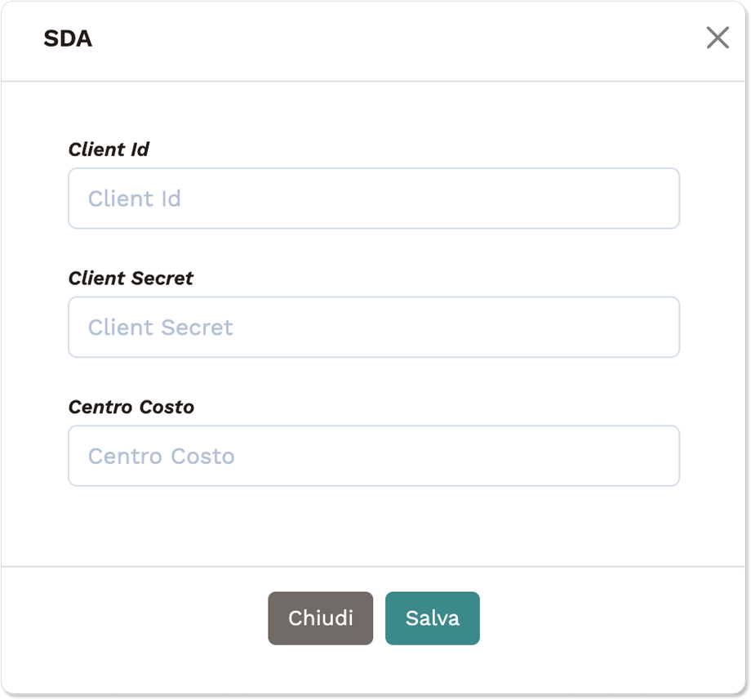The image size is (751, 700).
Task: Click the teal Salva button
Action: click(432, 618)
